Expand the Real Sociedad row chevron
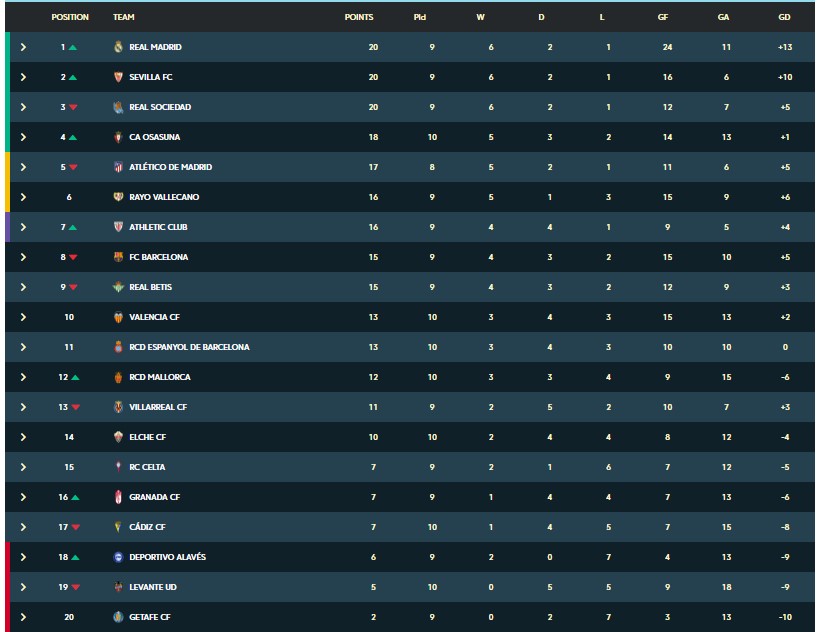 [23, 107]
